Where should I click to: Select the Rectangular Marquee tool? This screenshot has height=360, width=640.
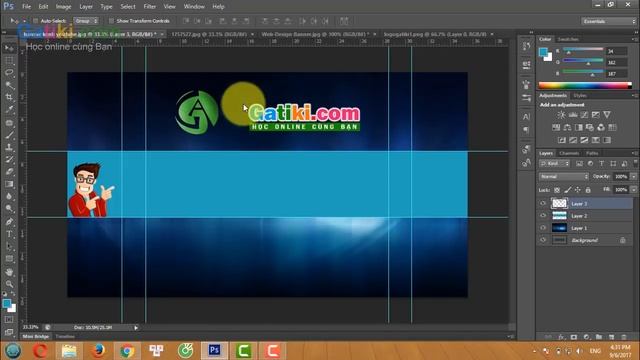tap(9, 60)
